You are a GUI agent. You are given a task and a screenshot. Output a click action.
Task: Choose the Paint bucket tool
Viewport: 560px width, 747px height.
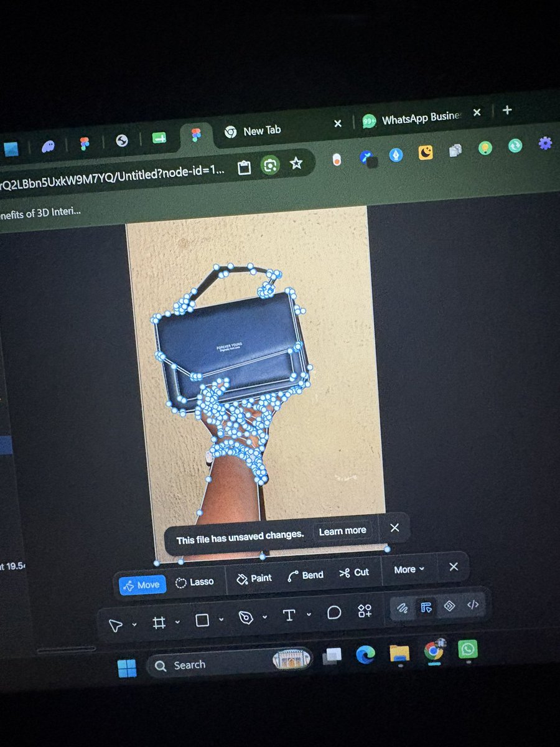pyautogui.click(x=254, y=578)
